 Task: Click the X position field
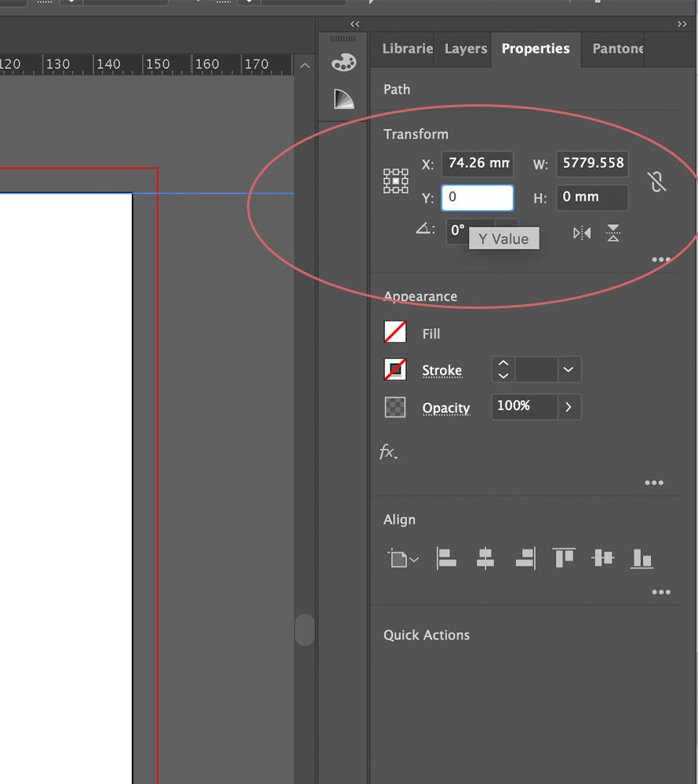point(478,164)
